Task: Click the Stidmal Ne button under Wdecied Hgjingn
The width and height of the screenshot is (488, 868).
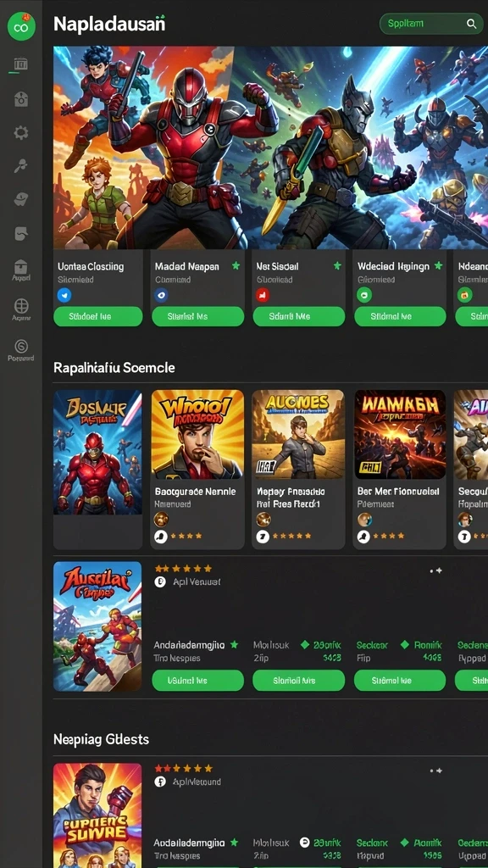Action: click(x=400, y=317)
